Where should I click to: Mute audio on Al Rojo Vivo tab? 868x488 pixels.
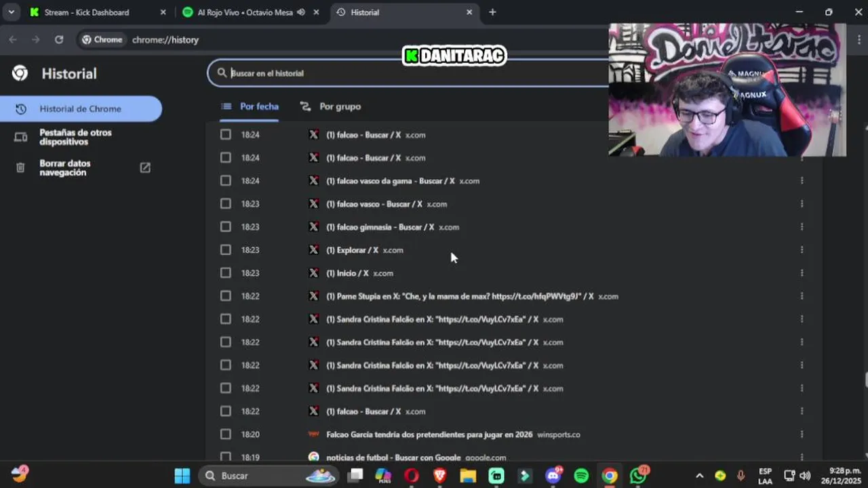click(300, 12)
